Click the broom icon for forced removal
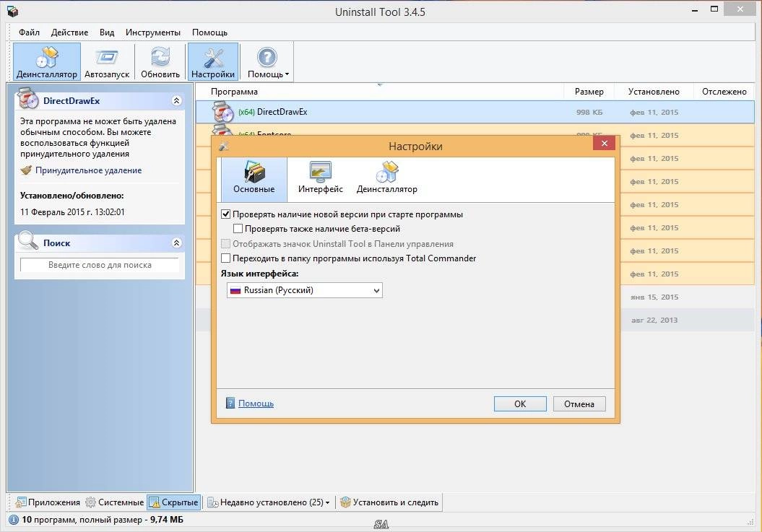Screen dimensions: 762x532 point(26,170)
